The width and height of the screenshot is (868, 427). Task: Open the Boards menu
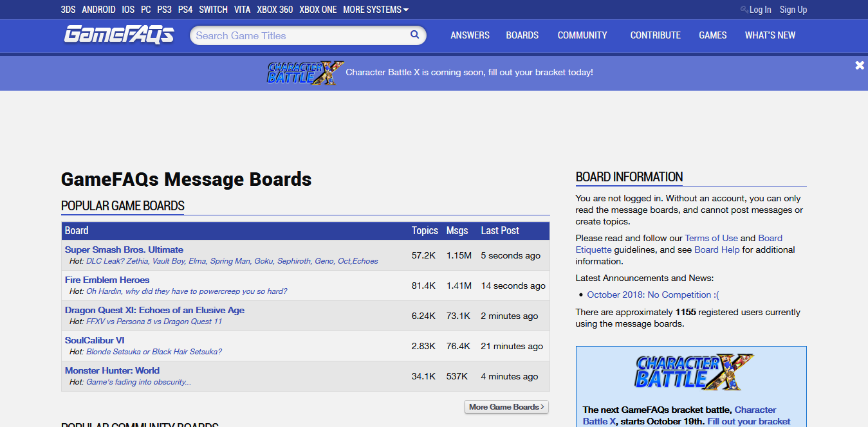[522, 35]
